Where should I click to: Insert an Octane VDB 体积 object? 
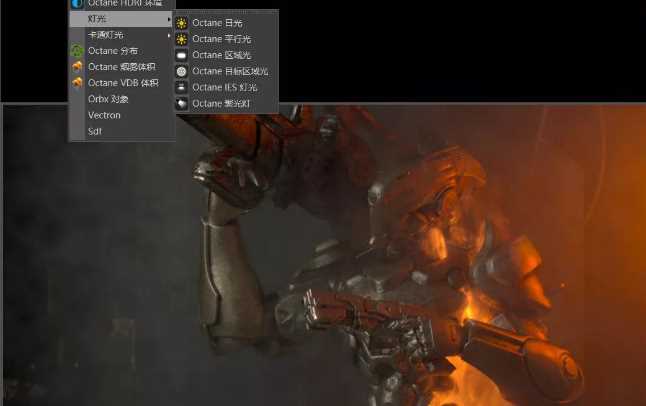(x=122, y=83)
